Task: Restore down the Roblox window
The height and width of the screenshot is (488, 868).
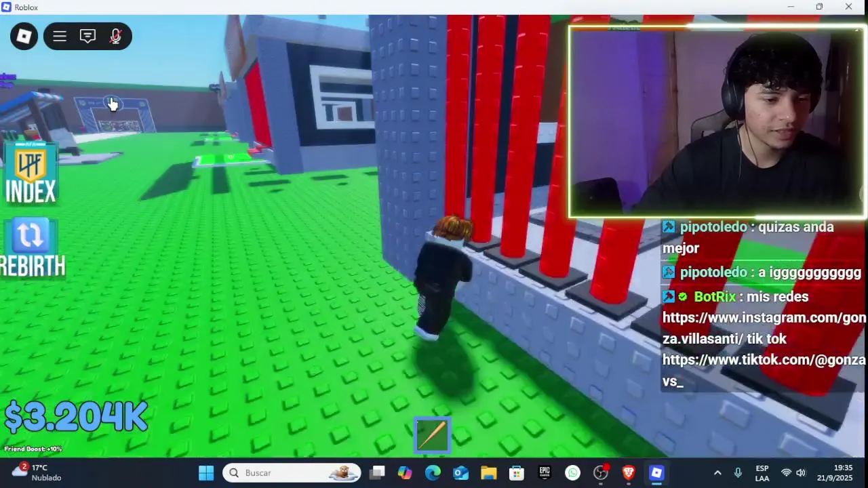Action: (x=819, y=7)
